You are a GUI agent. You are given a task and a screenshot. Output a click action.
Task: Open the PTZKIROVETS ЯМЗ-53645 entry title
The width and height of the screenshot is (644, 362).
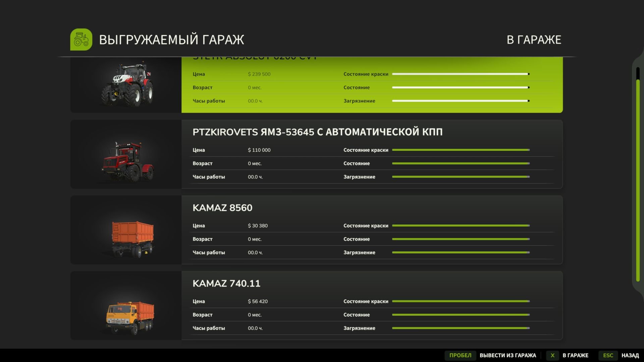[x=317, y=132]
